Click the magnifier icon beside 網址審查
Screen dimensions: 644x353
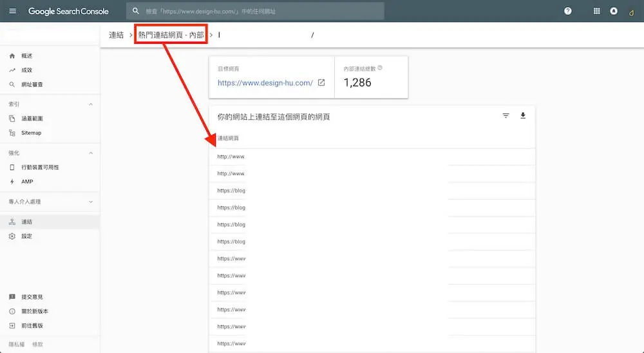[12, 84]
